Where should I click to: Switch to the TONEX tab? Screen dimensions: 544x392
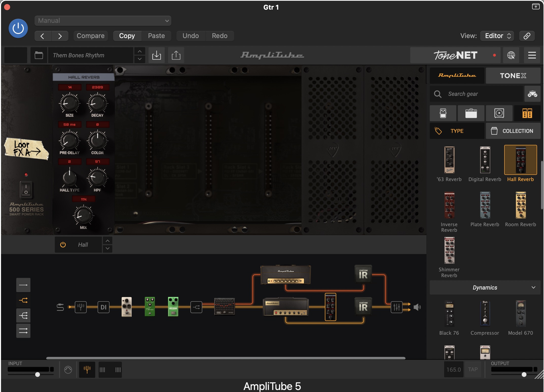pyautogui.click(x=513, y=76)
